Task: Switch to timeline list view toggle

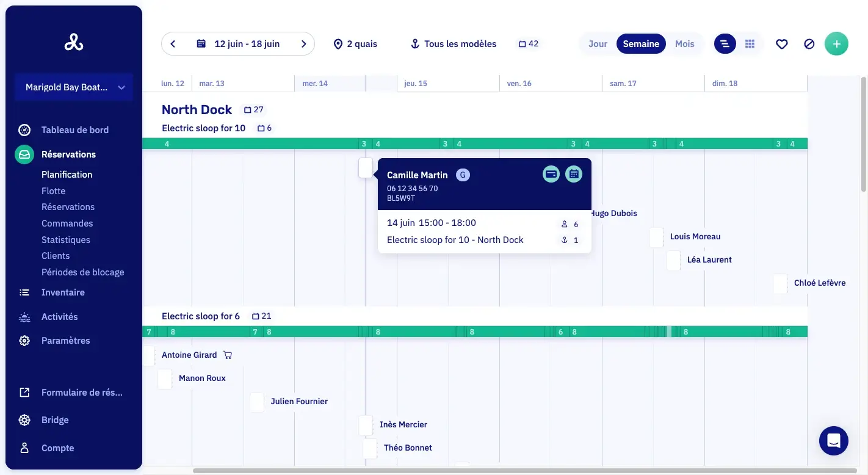Action: [x=725, y=44]
